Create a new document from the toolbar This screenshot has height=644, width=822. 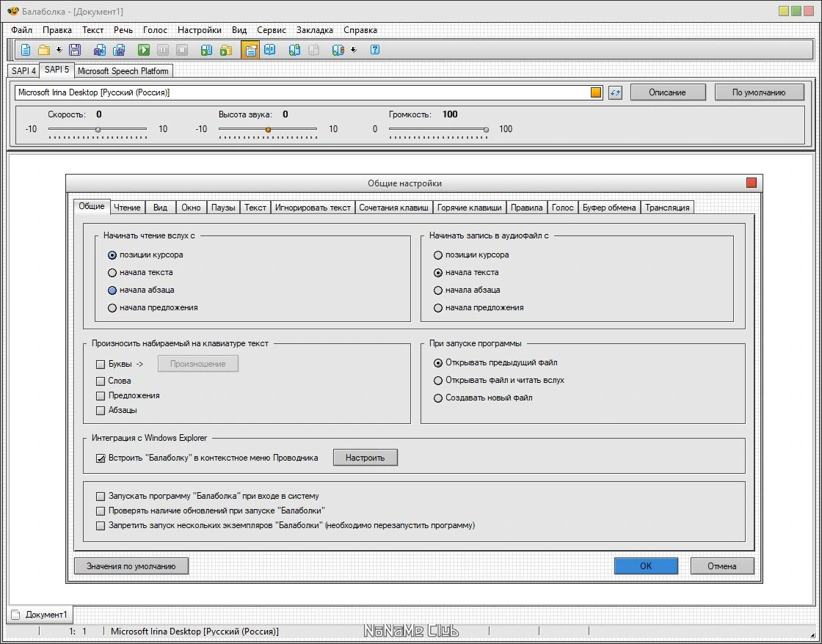25,50
